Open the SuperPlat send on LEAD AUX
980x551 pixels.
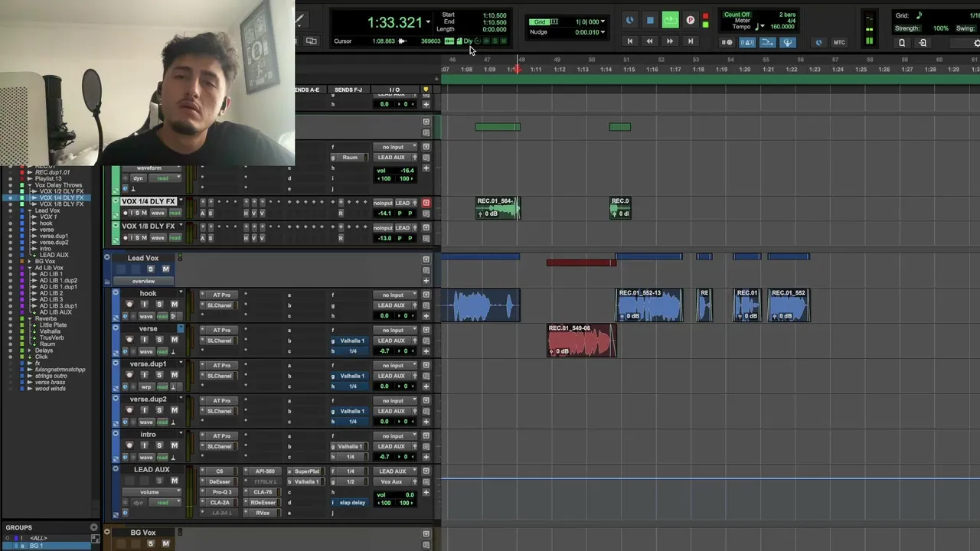[x=307, y=471]
